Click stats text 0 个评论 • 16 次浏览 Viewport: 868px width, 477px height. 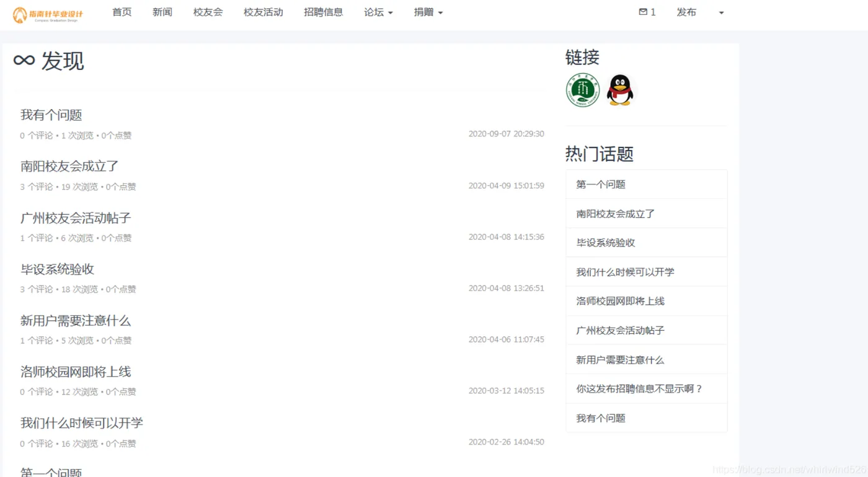coord(60,444)
